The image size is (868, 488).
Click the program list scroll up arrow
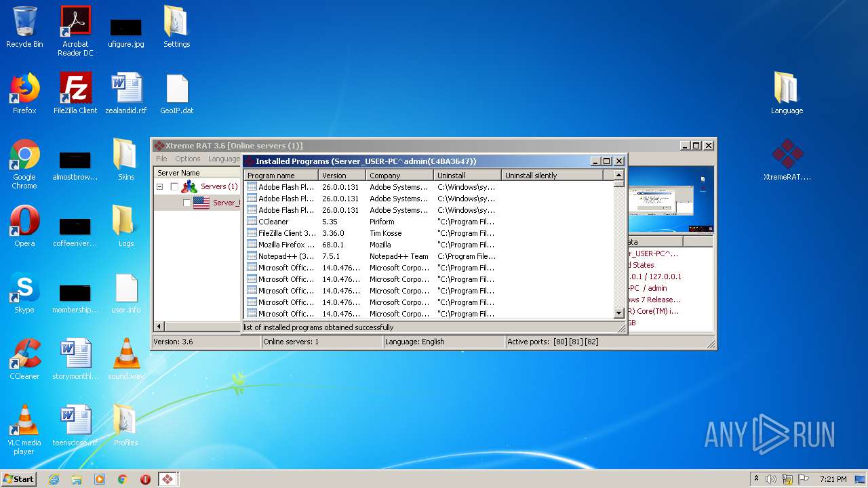pyautogui.click(x=618, y=175)
